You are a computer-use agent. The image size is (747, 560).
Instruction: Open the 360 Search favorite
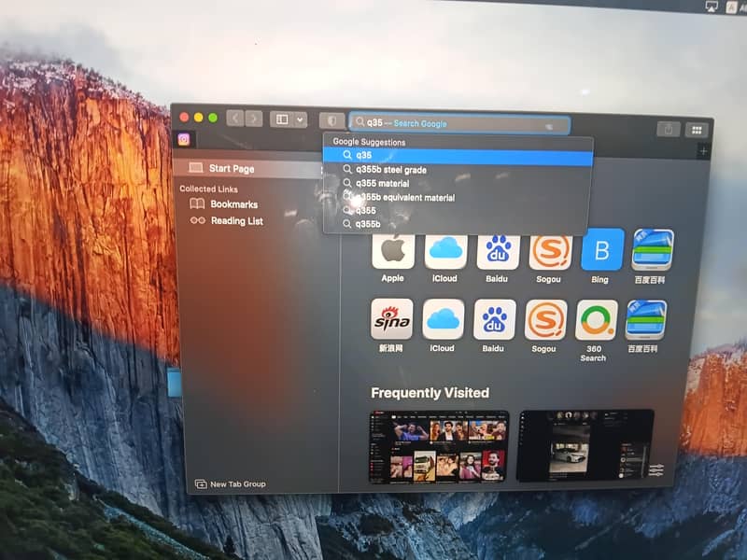point(596,320)
